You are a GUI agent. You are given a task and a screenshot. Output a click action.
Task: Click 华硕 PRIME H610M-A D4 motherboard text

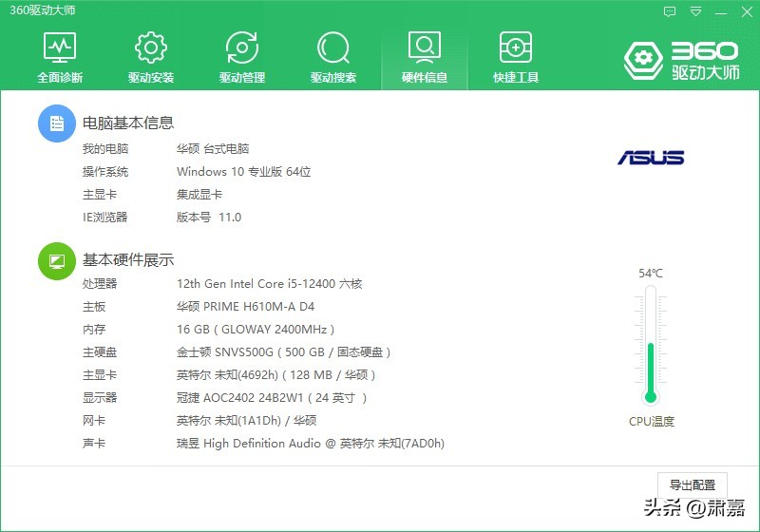pyautogui.click(x=245, y=306)
